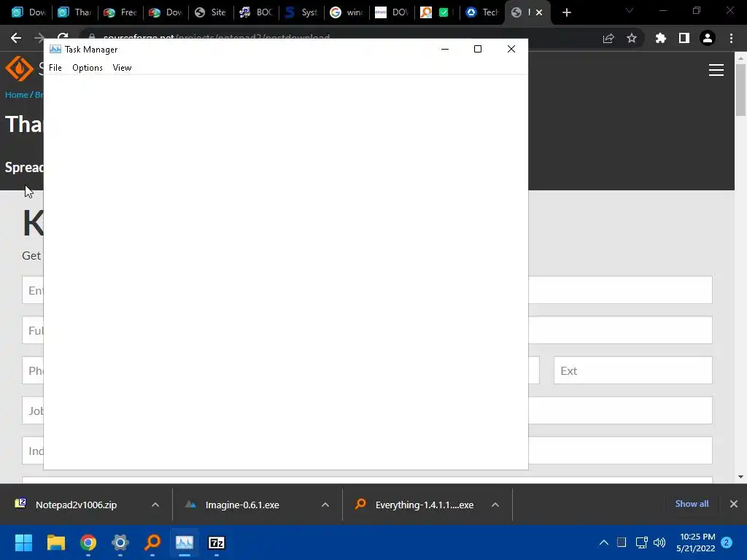Screen dimensions: 747x560
Task: Minimize the Task Manager window
Action: 445,49
